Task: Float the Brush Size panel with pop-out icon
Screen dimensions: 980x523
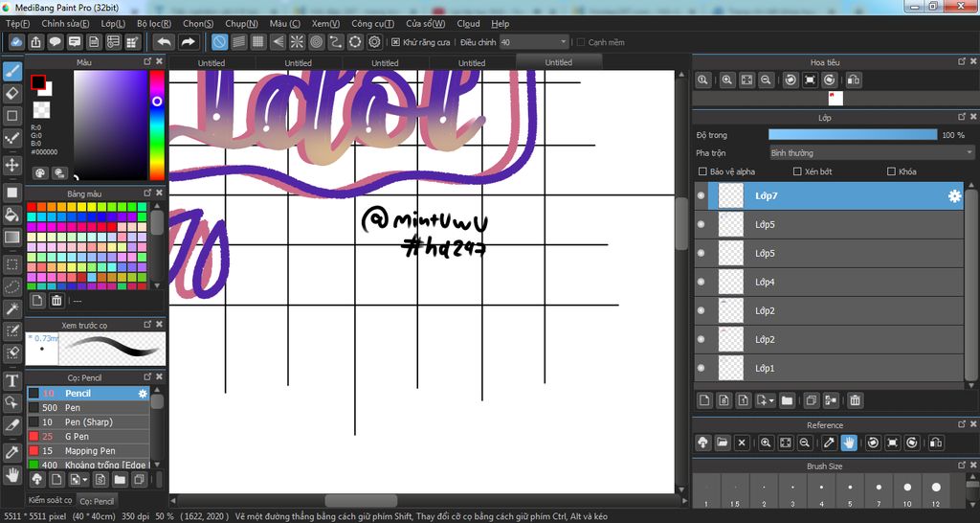Action: click(x=962, y=466)
